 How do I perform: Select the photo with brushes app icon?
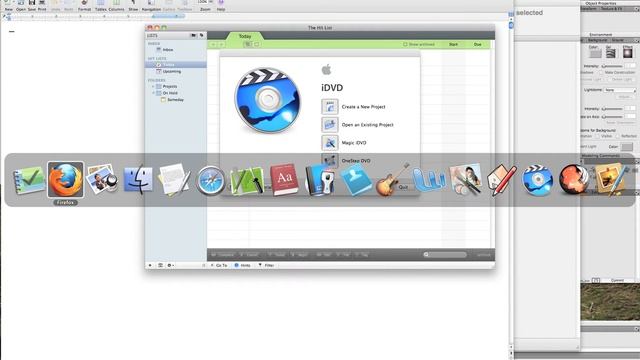pyautogui.click(x=465, y=180)
